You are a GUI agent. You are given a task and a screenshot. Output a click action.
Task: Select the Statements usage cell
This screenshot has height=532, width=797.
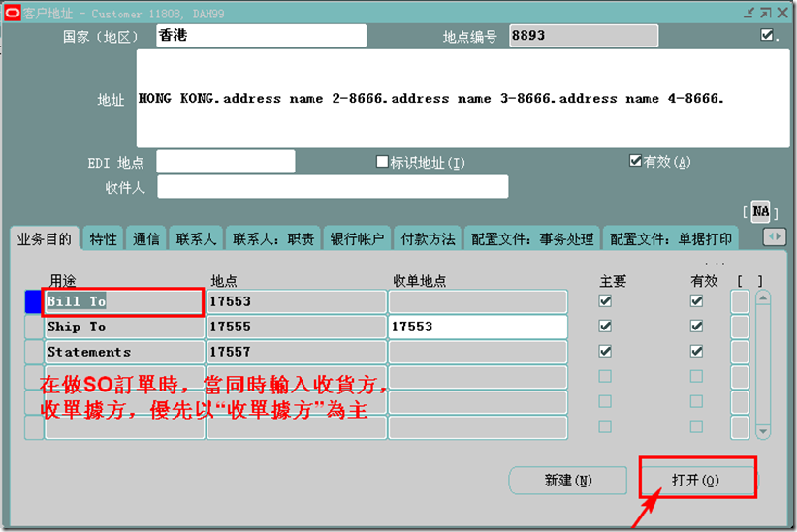point(124,352)
